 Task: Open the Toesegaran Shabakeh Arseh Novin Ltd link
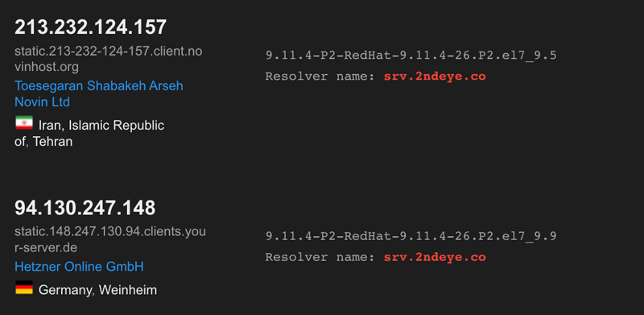point(99,93)
